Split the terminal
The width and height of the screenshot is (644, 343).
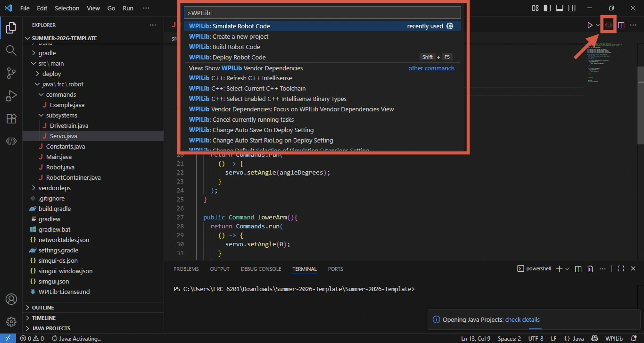click(x=578, y=268)
